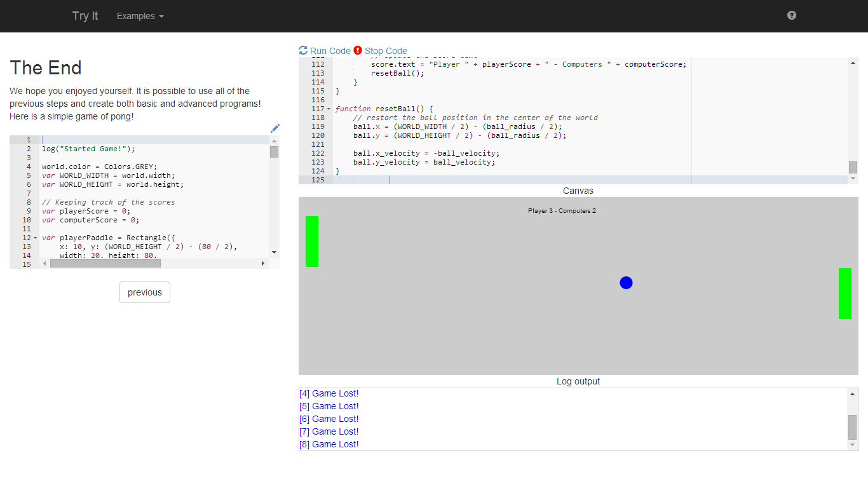
Task: Click 'The End' heading
Action: pos(46,68)
